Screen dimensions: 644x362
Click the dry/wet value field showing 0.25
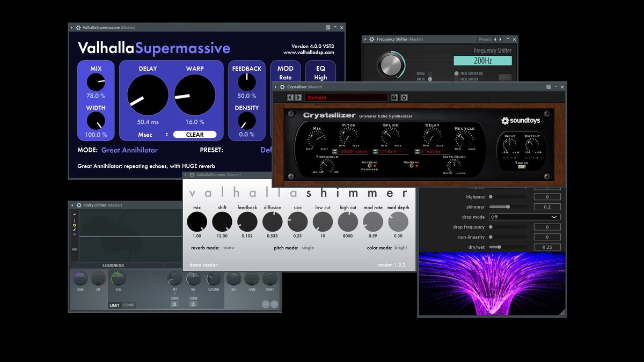pos(547,247)
